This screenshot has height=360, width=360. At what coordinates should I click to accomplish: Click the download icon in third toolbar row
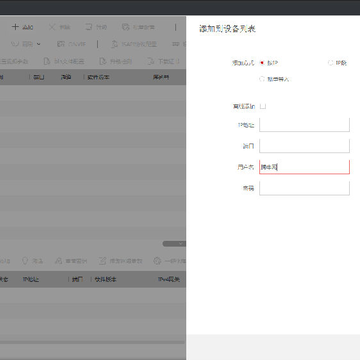[151, 61]
